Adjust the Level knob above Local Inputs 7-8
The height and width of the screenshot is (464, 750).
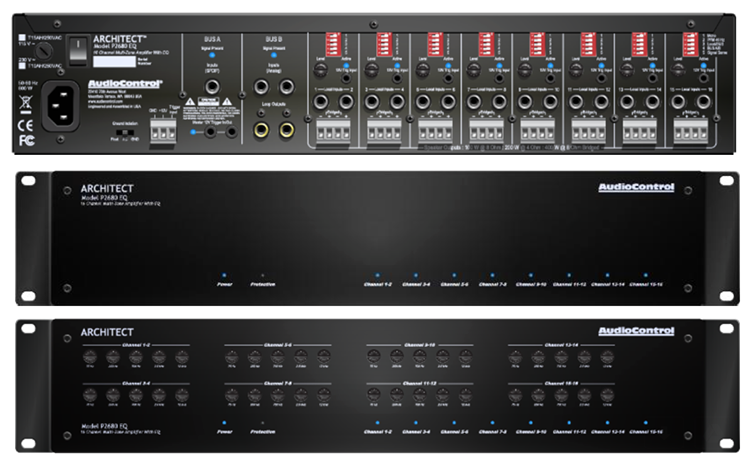pos(474,70)
